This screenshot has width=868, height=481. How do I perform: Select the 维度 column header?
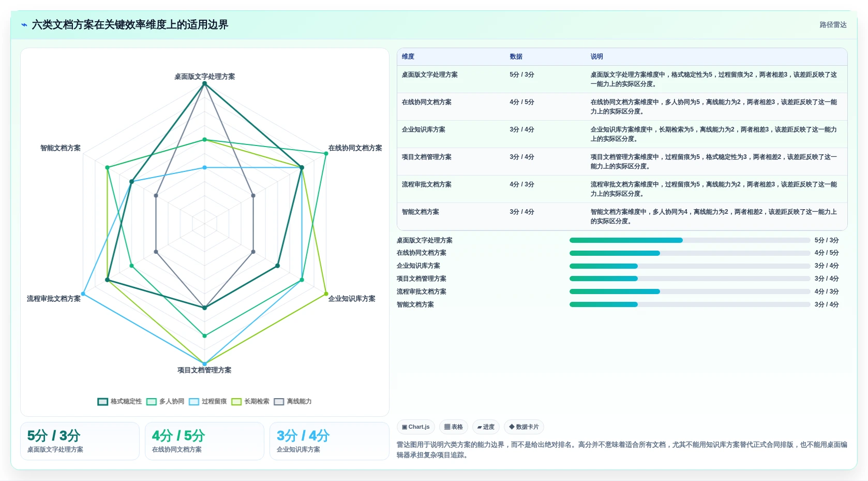(408, 56)
